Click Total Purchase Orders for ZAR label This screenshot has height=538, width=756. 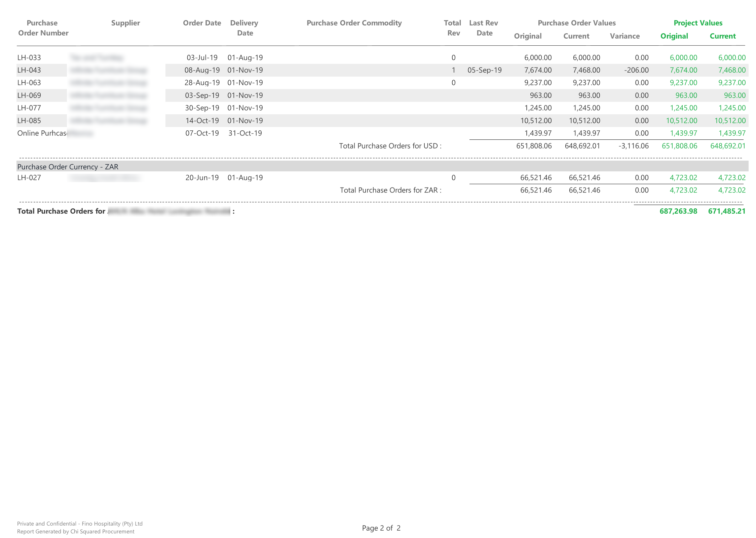pyautogui.click(x=390, y=190)
